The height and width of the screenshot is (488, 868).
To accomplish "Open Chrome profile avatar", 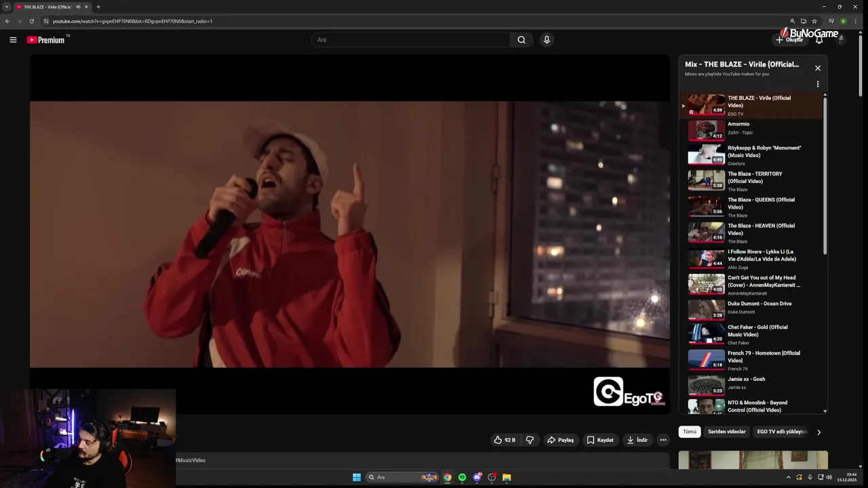I will pyautogui.click(x=844, y=21).
